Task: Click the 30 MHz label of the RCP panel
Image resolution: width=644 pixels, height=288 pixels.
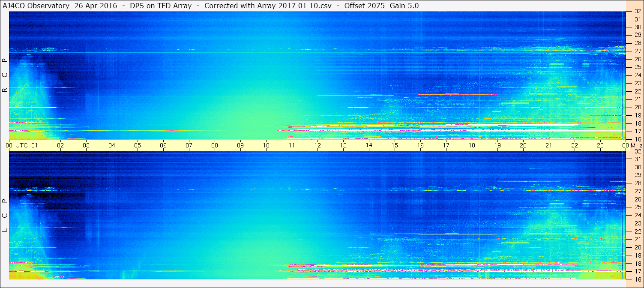Action: pyautogui.click(x=637, y=27)
